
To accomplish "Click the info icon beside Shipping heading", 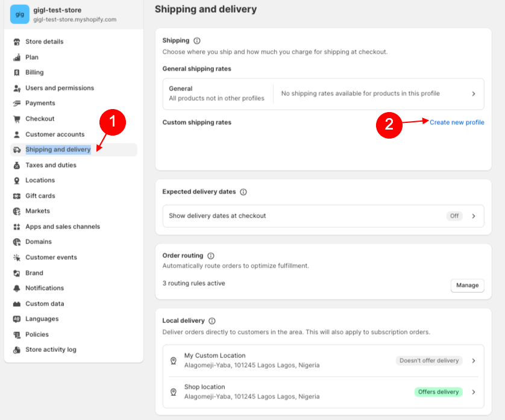I will [196, 40].
